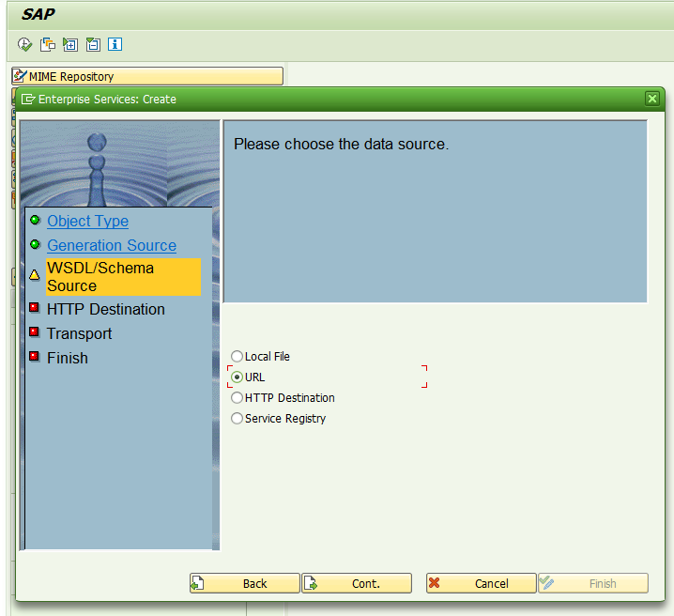The height and width of the screenshot is (616, 674).
Task: Click the water drop wizard image
Action: (120, 164)
